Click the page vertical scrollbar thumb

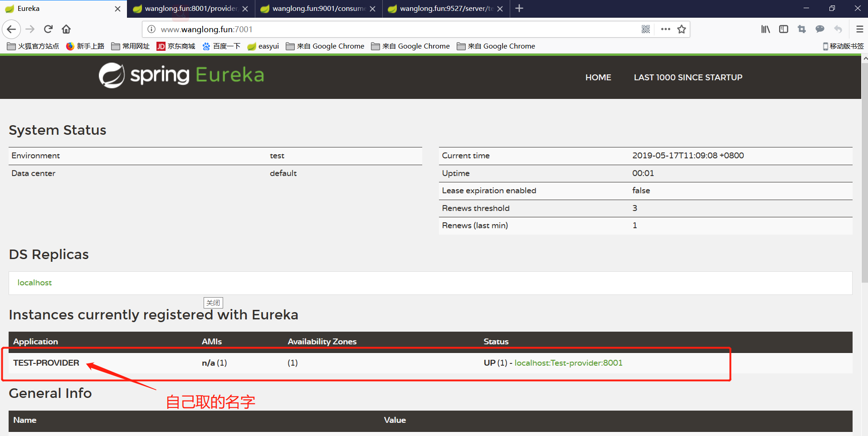tap(864, 173)
